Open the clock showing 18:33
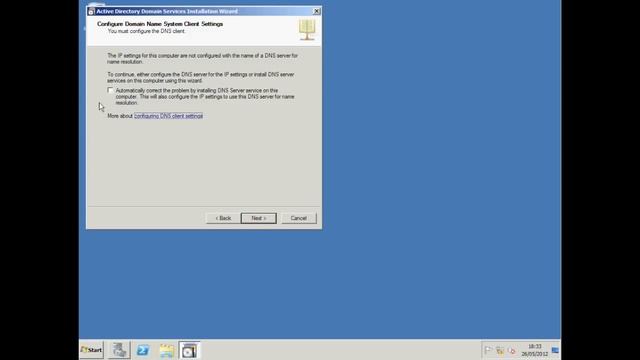The width and height of the screenshot is (640, 360). point(535,350)
